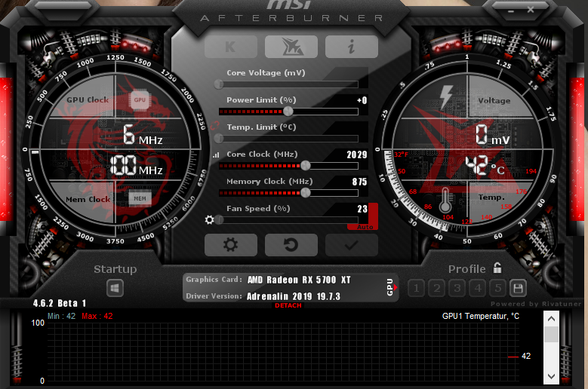Click the monitor graph scrollbar thumb
The height and width of the screenshot is (389, 588).
click(551, 334)
